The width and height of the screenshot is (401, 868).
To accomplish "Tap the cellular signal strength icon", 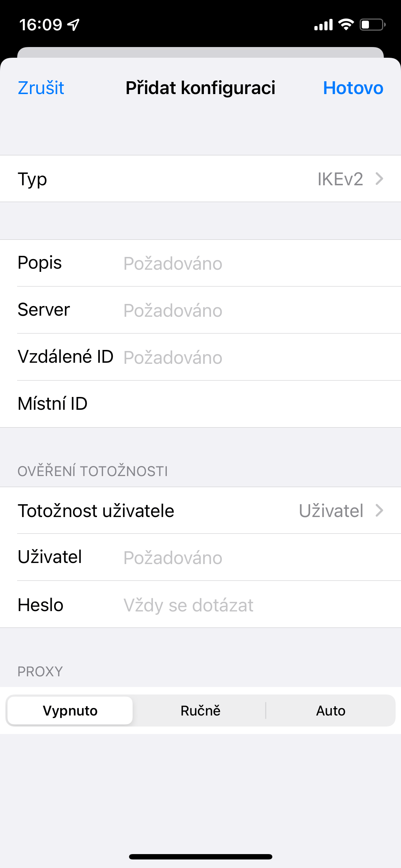I will coord(323,25).
